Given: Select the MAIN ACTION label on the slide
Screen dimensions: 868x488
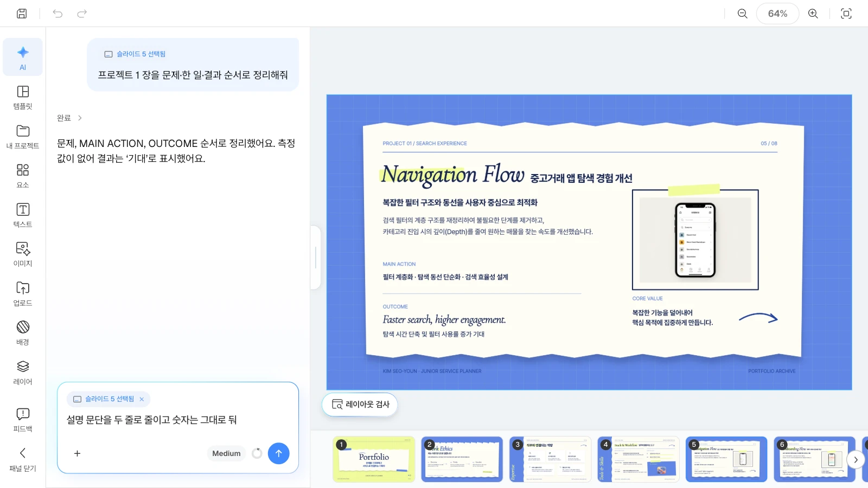Looking at the screenshot, I should coord(399,264).
